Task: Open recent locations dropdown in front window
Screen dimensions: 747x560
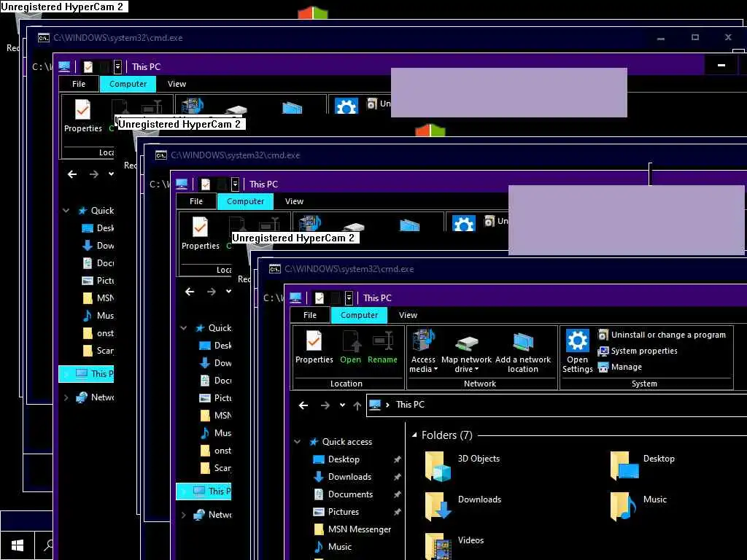Action: [342, 405]
